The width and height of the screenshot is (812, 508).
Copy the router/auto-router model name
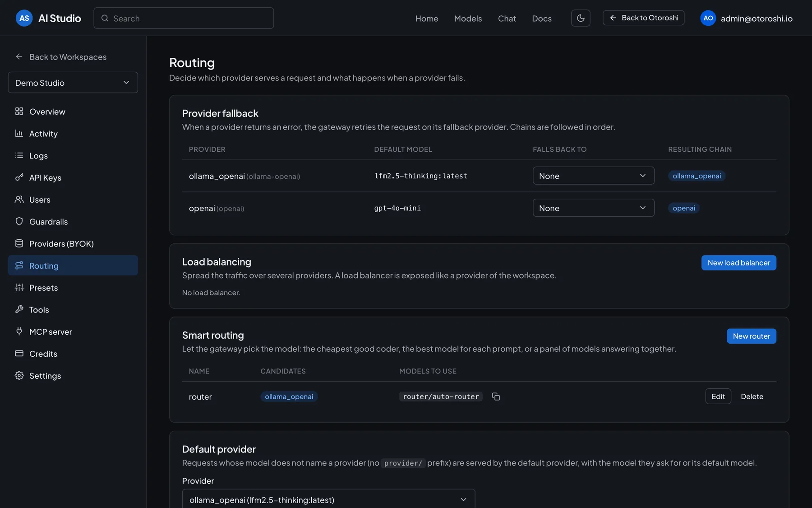pos(496,396)
